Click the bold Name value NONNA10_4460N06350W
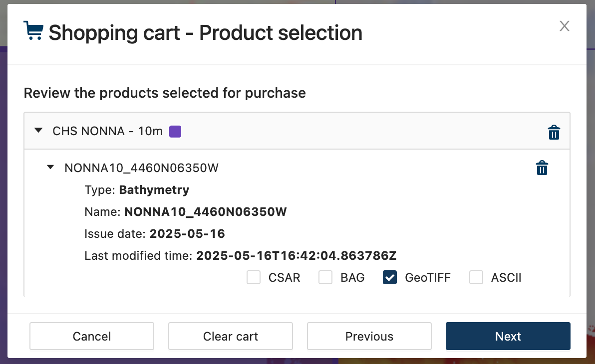This screenshot has width=595, height=364. (205, 212)
